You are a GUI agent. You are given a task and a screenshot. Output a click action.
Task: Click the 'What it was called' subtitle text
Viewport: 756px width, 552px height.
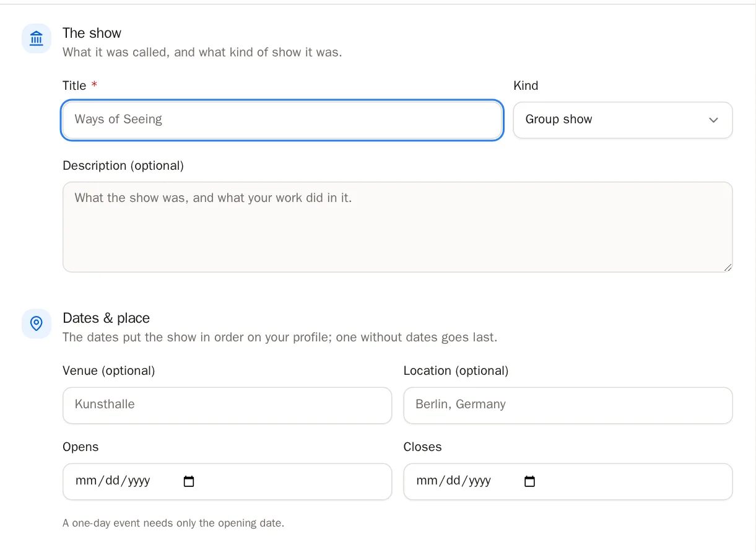(x=202, y=53)
